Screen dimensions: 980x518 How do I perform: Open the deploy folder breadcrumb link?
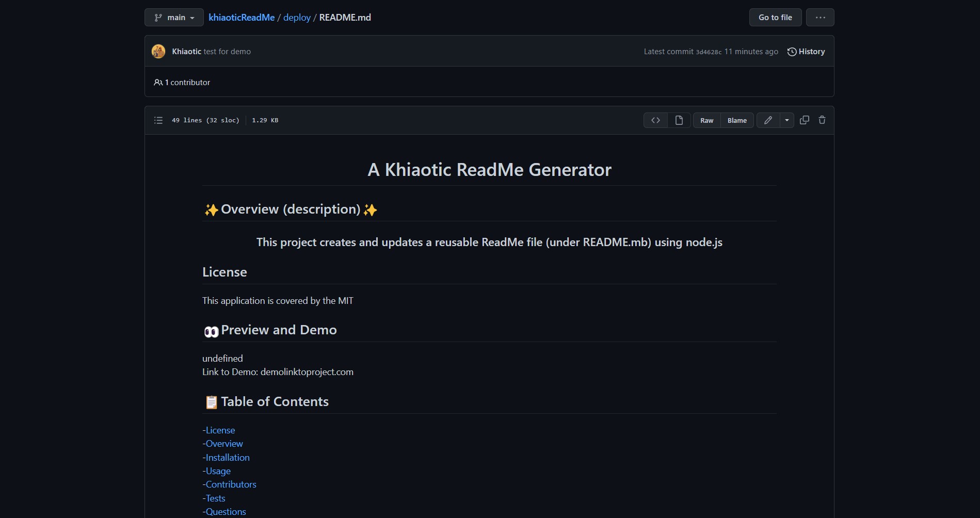click(296, 17)
